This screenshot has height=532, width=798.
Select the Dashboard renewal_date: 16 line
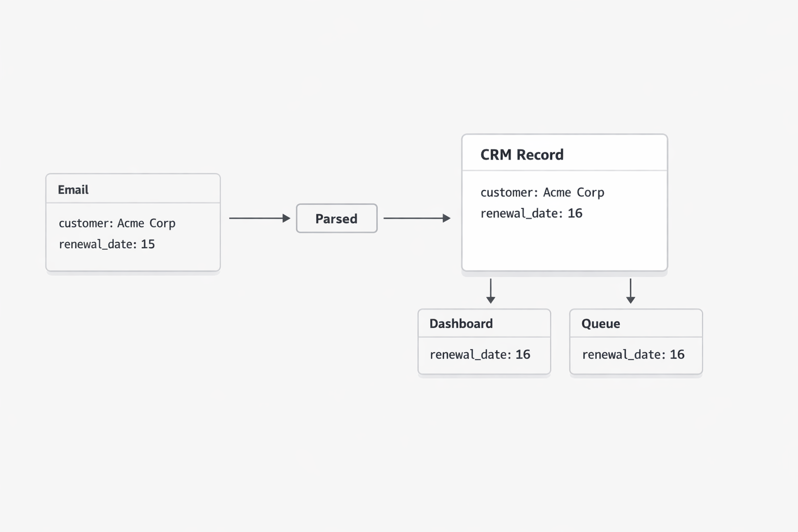click(480, 355)
